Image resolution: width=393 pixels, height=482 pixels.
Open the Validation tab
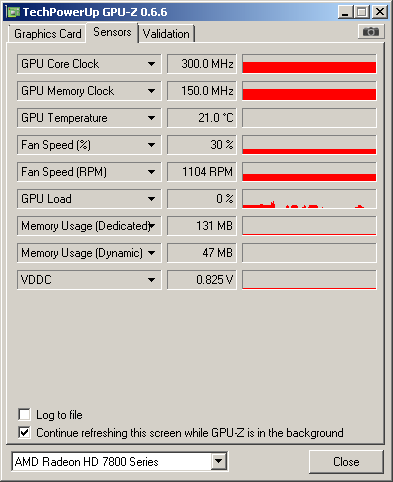(x=166, y=34)
